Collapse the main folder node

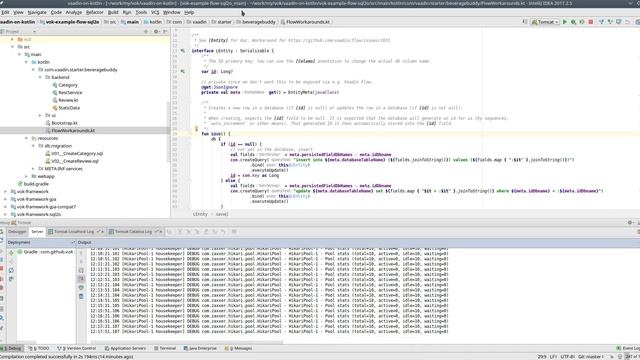coord(19,54)
